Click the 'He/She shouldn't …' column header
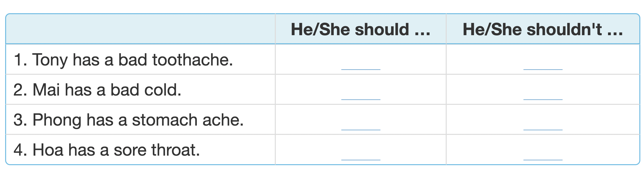The height and width of the screenshot is (172, 644). point(543,30)
